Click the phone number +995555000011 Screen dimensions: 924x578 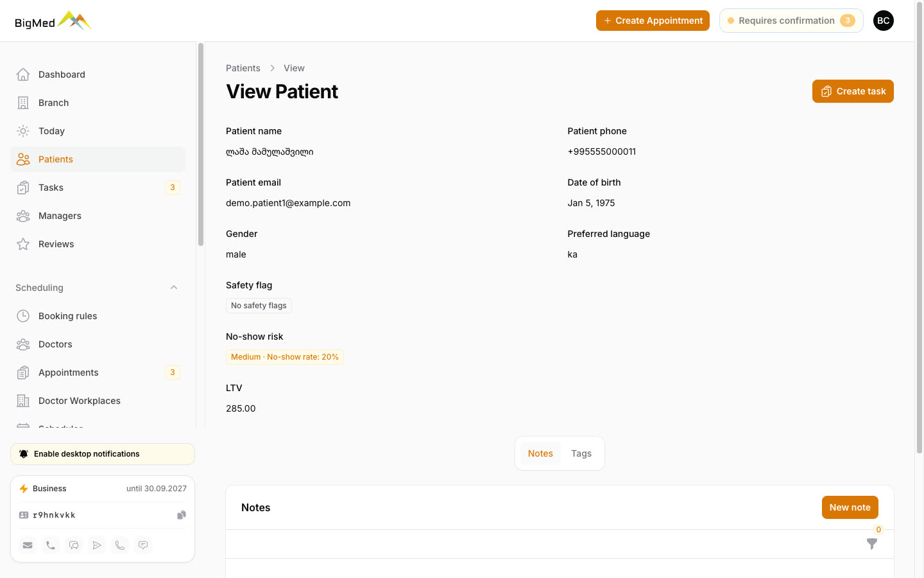coord(601,152)
